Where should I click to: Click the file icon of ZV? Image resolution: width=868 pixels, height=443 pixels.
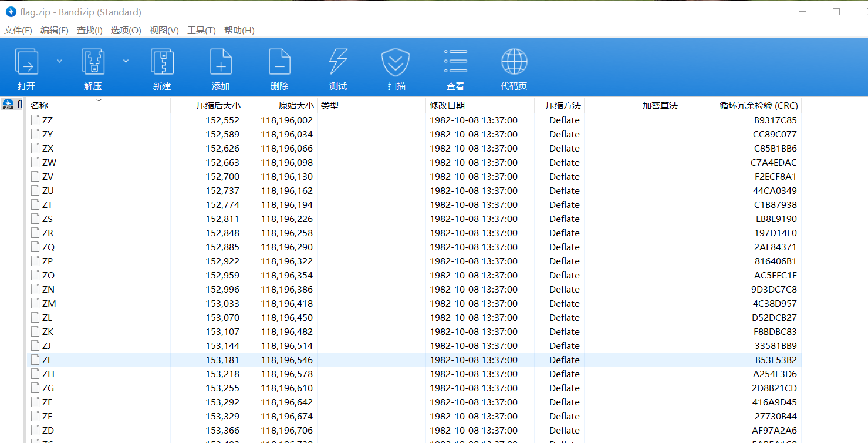(36, 176)
